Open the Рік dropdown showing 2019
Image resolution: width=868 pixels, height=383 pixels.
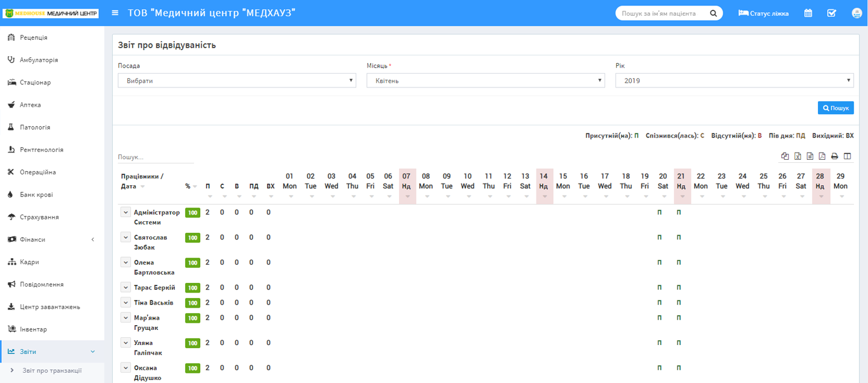pyautogui.click(x=734, y=80)
